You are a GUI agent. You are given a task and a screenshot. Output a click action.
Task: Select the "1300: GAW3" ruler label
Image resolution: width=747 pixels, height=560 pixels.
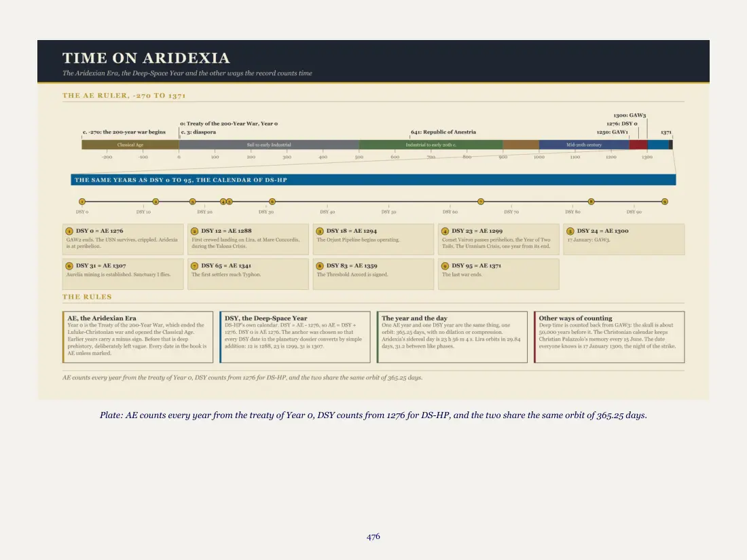pos(630,115)
